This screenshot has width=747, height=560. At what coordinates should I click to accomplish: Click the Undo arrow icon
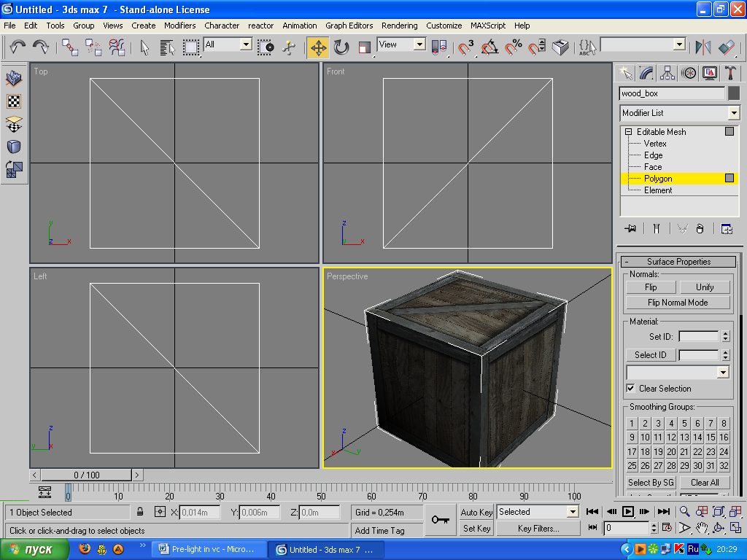(x=18, y=47)
